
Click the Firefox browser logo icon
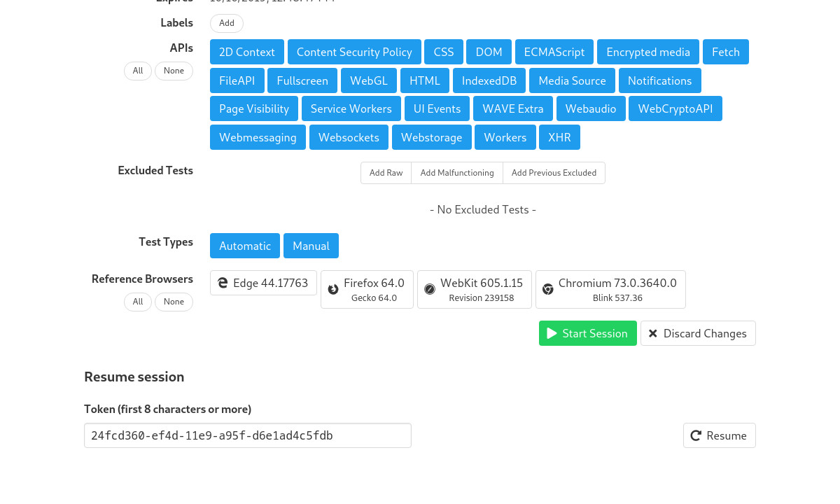[x=333, y=289]
